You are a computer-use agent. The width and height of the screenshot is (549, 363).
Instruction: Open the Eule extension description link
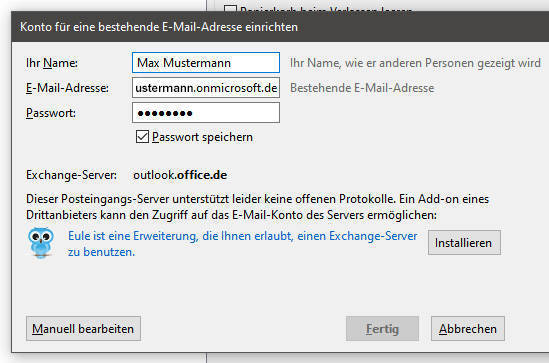(x=242, y=244)
